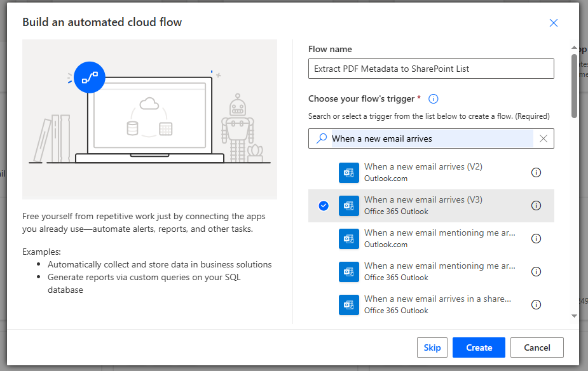Image resolution: width=588 pixels, height=371 pixels.
Task: Show info for 'When a new email arrives (V3)'
Action: [536, 206]
